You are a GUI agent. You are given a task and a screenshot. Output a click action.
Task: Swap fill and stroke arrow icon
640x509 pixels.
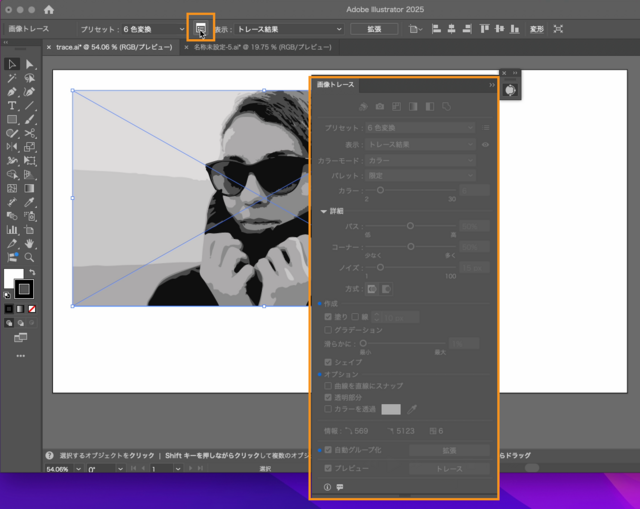coord(32,272)
